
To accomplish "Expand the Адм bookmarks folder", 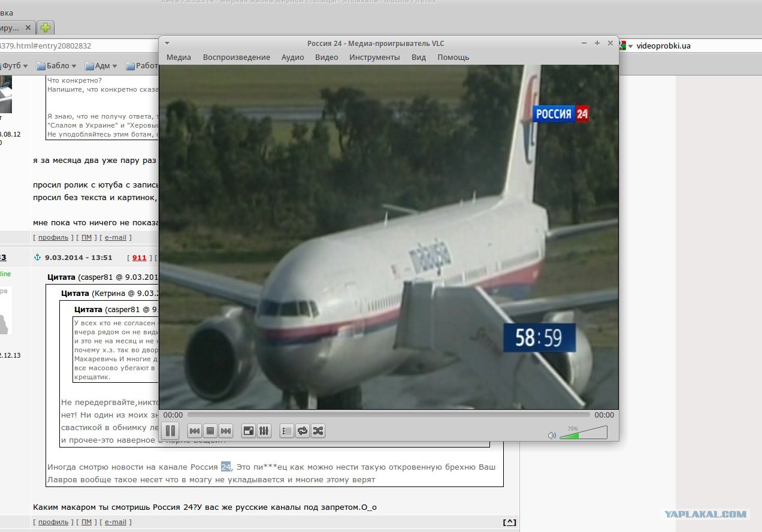I will point(101,66).
